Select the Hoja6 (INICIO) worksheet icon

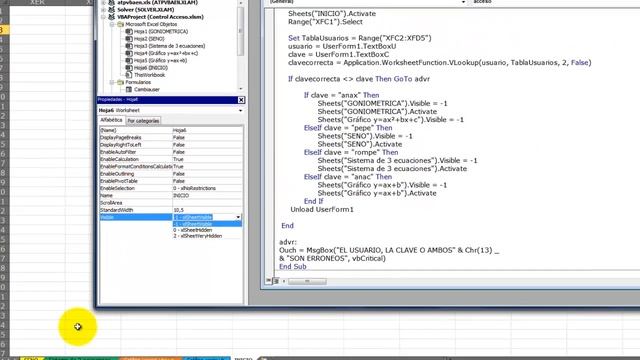point(129,68)
